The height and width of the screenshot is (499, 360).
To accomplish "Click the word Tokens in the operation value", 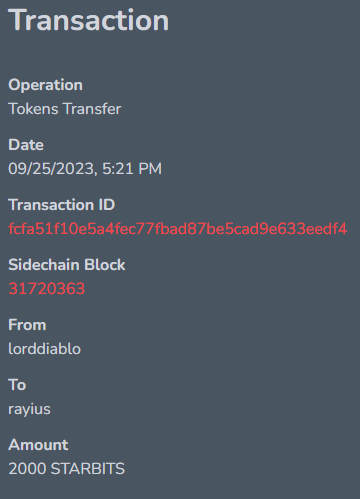I will click(34, 109).
